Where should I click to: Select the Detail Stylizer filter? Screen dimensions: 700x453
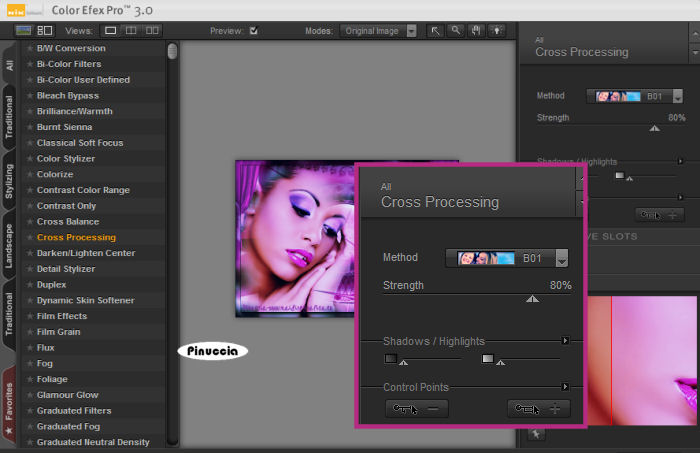[66, 269]
